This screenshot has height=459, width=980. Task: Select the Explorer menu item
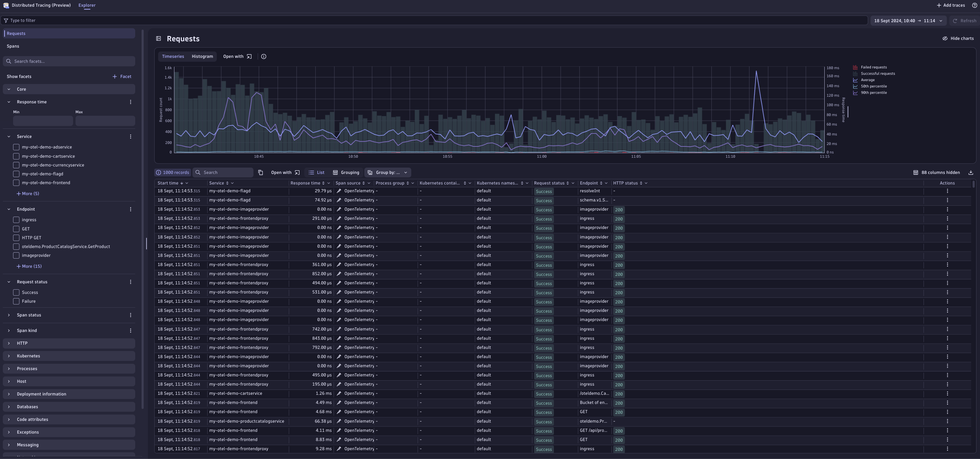point(87,5)
